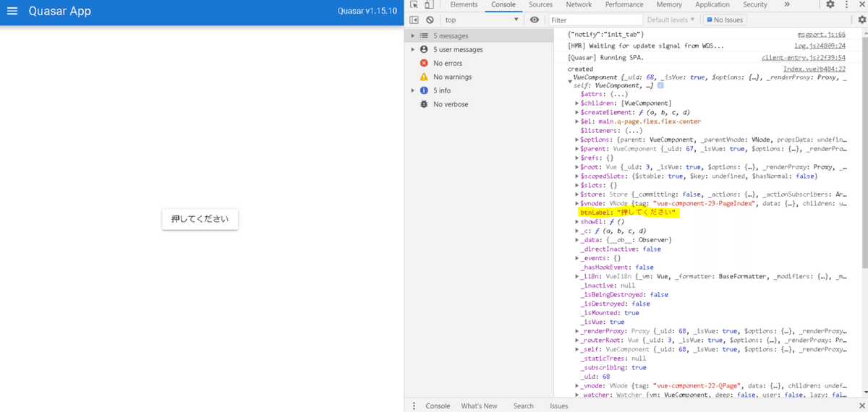Expand the _i18n VueI18n row

tap(577, 276)
